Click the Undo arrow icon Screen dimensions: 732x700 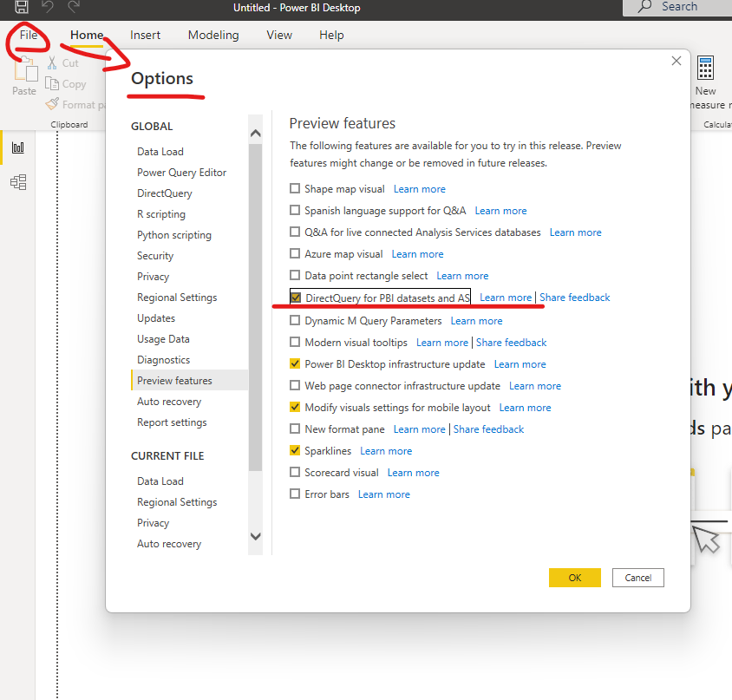pos(48,7)
